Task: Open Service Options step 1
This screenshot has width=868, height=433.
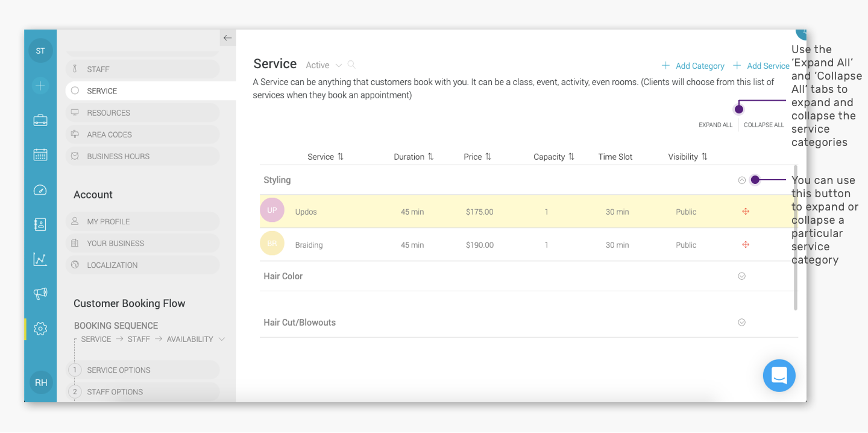Action: [143, 370]
